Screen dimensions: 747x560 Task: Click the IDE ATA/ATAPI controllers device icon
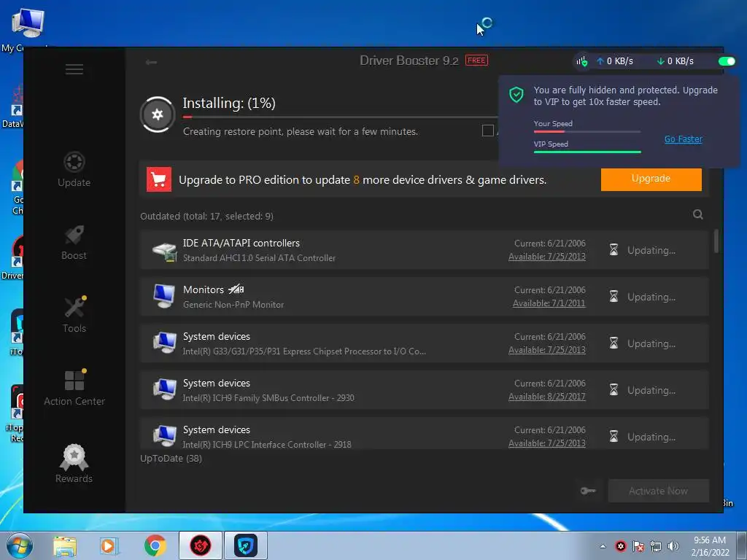[x=165, y=251]
